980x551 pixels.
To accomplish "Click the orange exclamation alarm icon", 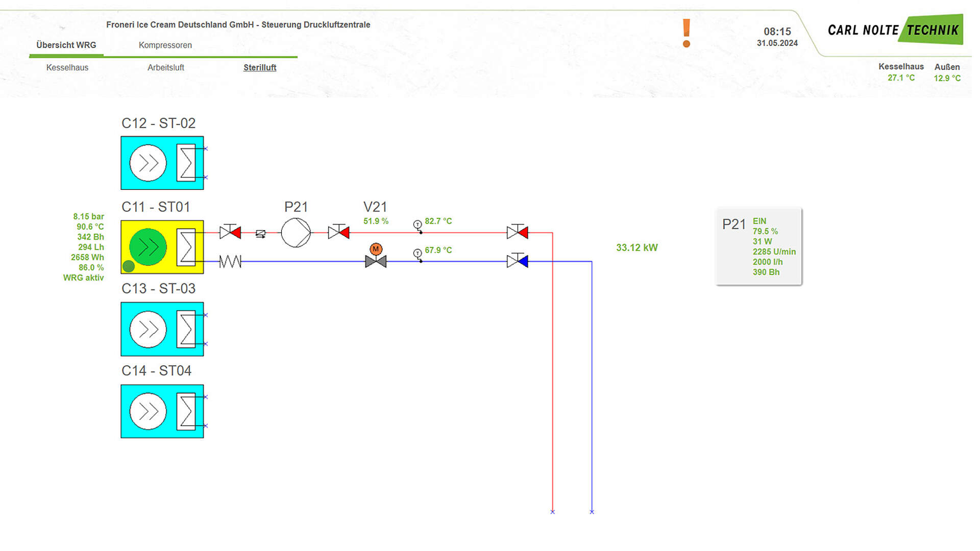I will pyautogui.click(x=687, y=33).
